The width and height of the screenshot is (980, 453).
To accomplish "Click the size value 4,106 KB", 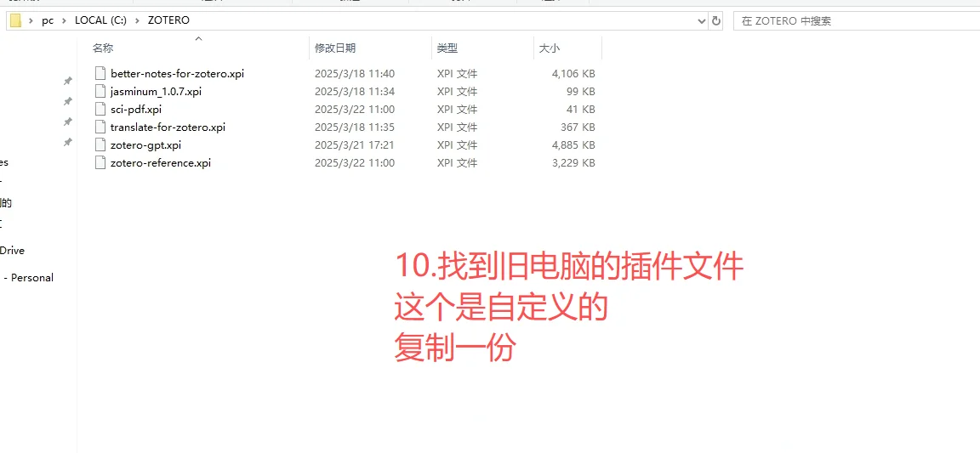I will click(573, 73).
